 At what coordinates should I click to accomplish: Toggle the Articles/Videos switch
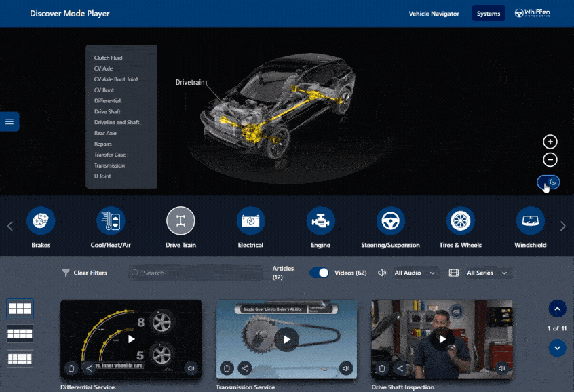coord(319,273)
